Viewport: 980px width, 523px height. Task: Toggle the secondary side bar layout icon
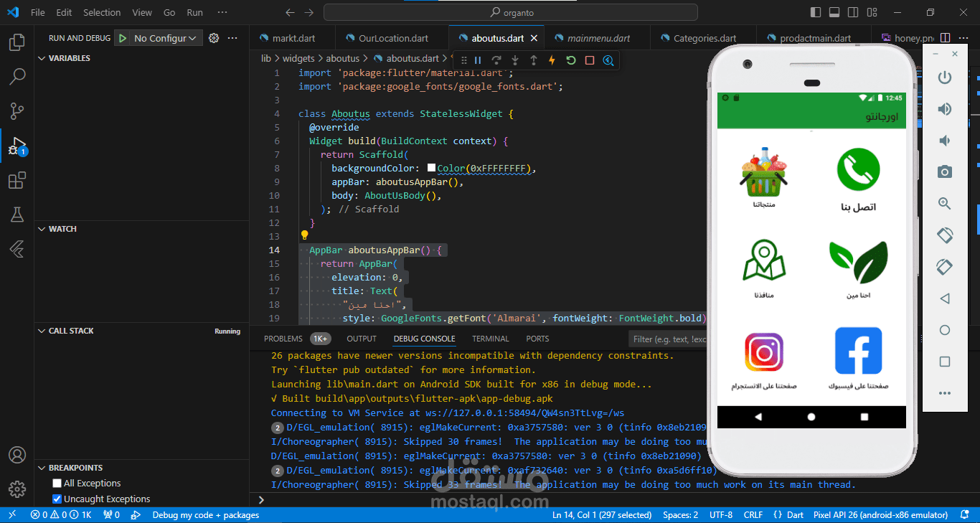pos(853,12)
